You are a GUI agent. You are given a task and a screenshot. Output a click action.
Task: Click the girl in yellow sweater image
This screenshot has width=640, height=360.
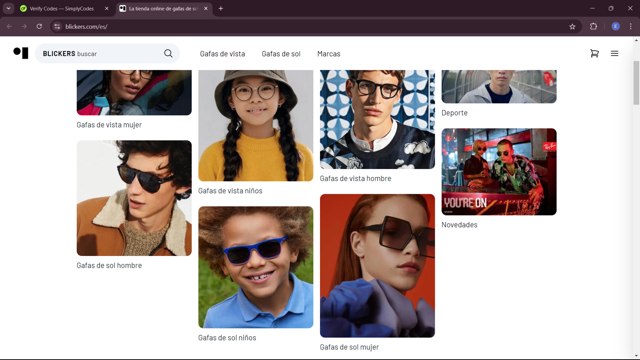pyautogui.click(x=256, y=125)
